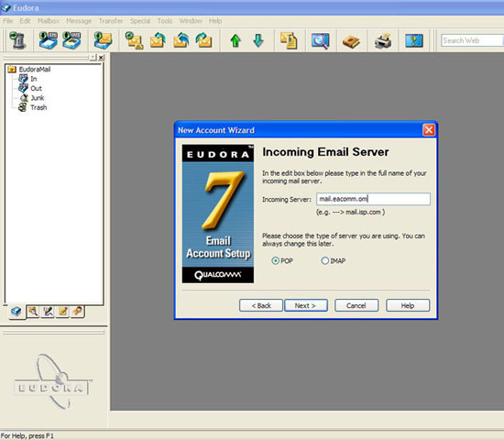Viewport: 504px width, 440px height.
Task: Select the IMAP server type
Action: (334, 261)
